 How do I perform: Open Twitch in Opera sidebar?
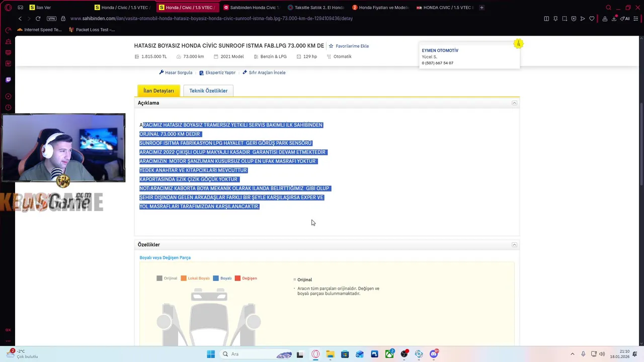(x=8, y=79)
